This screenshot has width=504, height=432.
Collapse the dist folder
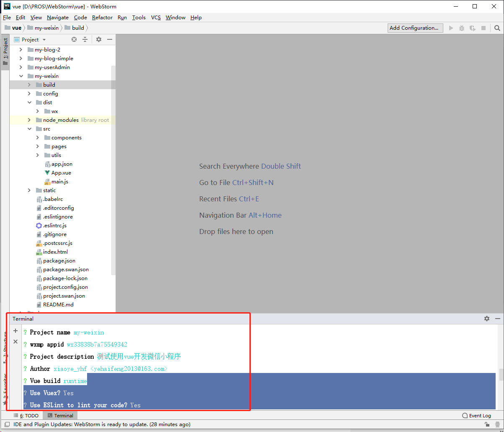(x=29, y=102)
